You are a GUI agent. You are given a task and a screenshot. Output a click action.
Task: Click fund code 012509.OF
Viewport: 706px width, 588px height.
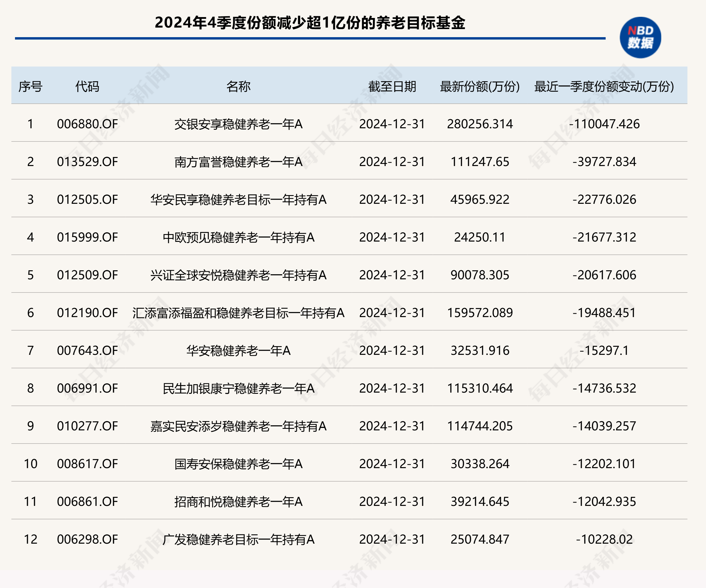click(88, 275)
